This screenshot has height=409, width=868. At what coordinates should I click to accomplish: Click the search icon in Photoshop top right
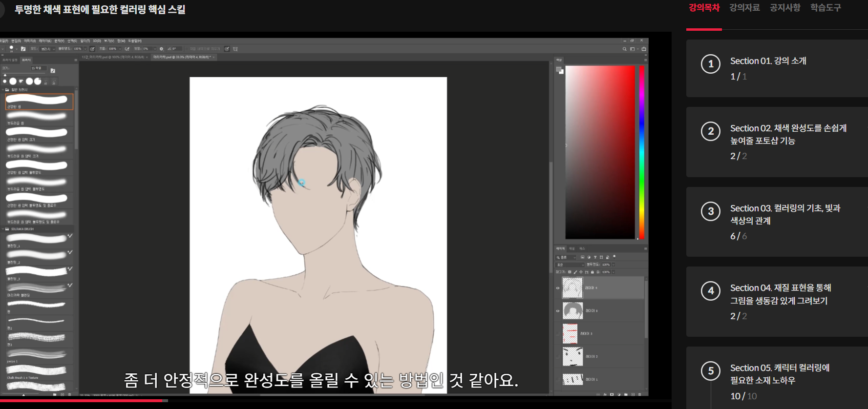pos(624,49)
